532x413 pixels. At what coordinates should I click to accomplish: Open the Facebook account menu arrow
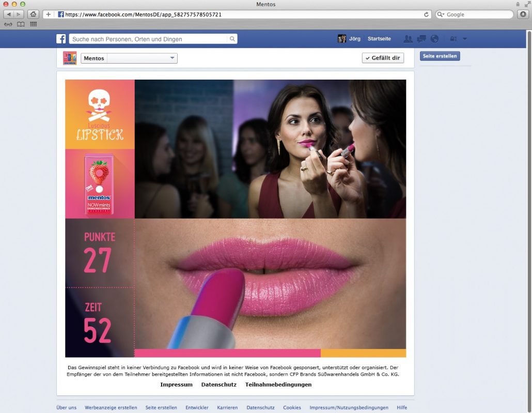tap(465, 39)
